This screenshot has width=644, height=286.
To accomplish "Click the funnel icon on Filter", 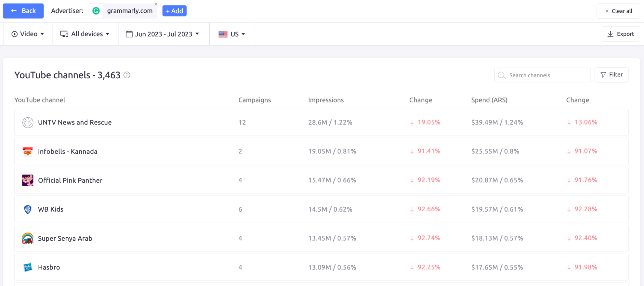I will [603, 75].
